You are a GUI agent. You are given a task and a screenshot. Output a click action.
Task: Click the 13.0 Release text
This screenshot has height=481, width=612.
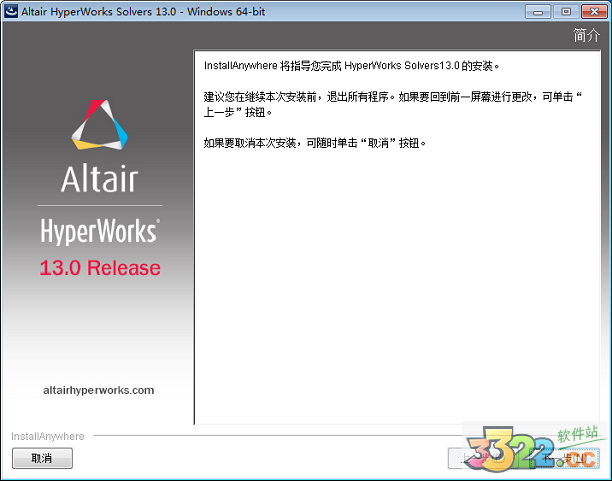(x=100, y=268)
